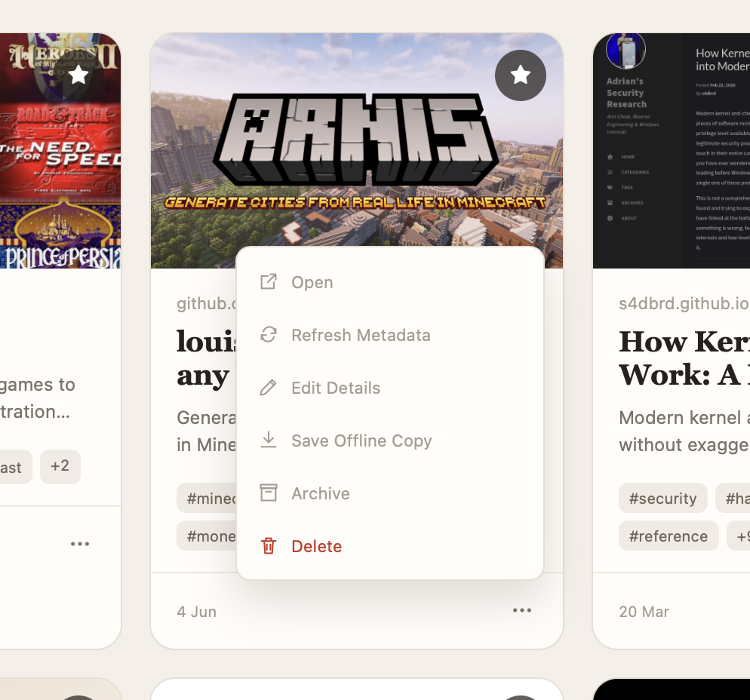Select Save Offline Copy menu entry

coord(390,441)
